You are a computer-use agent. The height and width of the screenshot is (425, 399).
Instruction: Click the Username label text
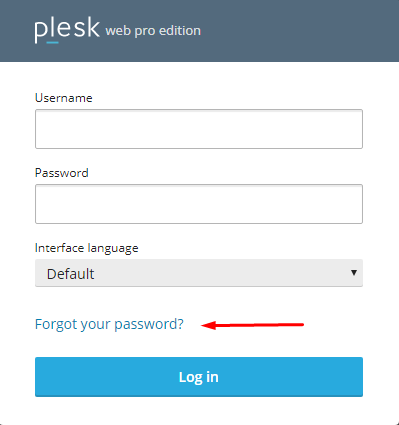tap(64, 98)
